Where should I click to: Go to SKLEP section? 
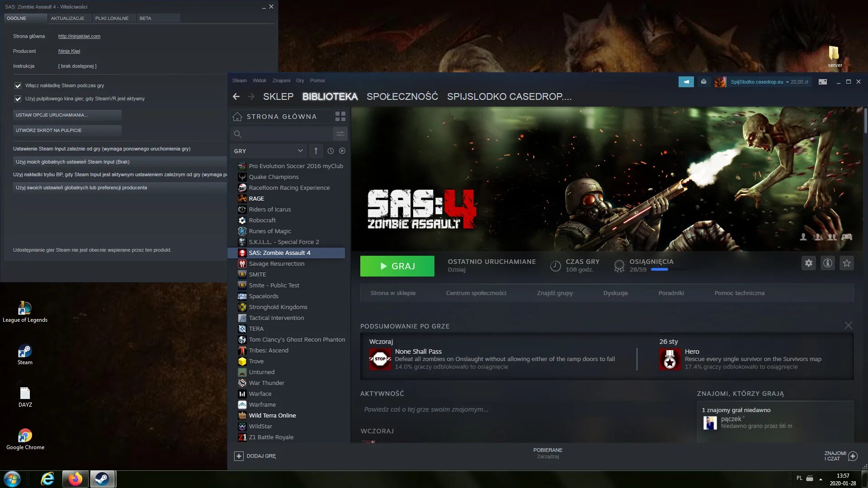pyautogui.click(x=278, y=96)
